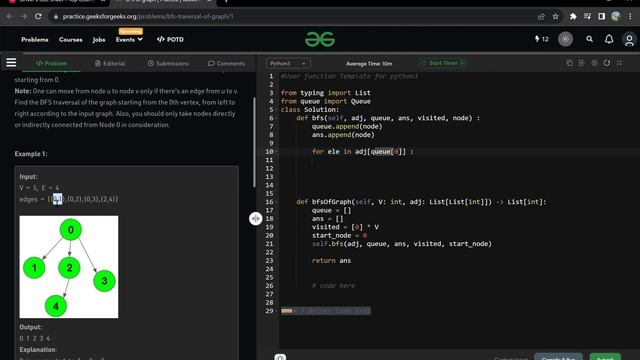This screenshot has height=360, width=640.
Task: Click the 'Output:' label
Action: pyautogui.click(x=31, y=327)
